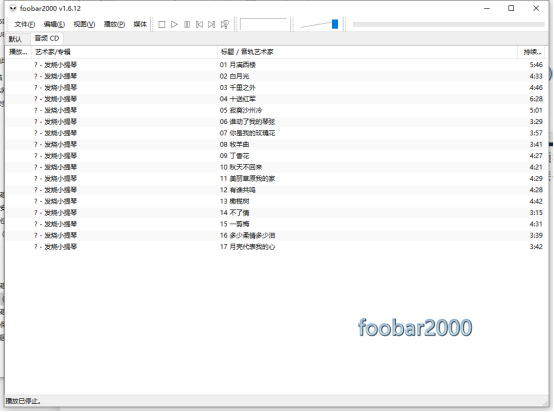Pause playback using the pause icon
The width and height of the screenshot is (554, 412).
[x=187, y=24]
